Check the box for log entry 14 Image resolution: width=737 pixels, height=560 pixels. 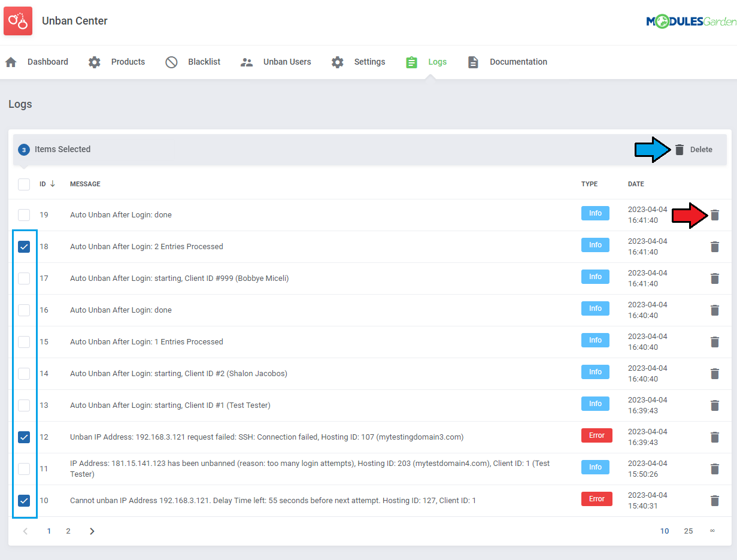click(x=24, y=374)
